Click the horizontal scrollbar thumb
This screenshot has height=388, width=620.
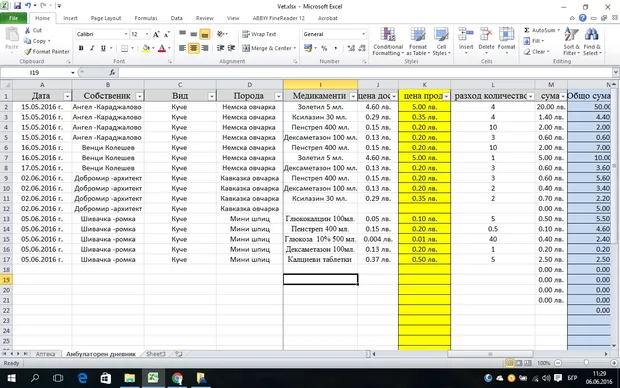pos(490,354)
